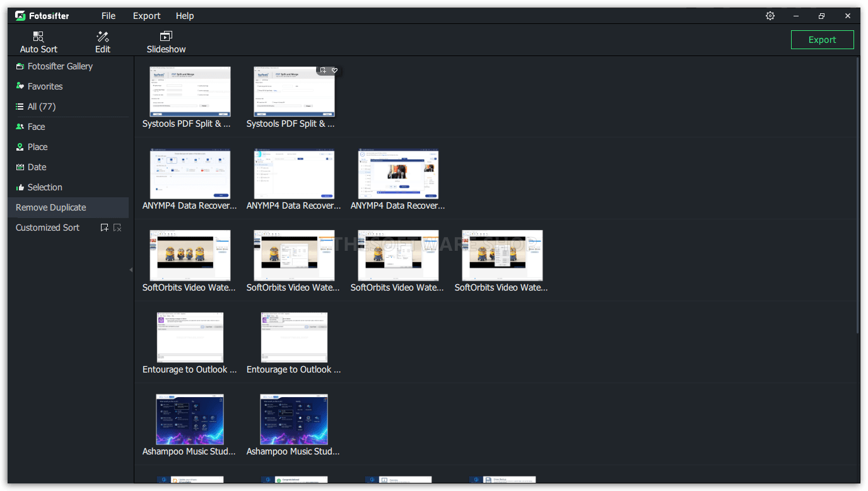
Task: Click the vertical scrollbar of the gallery
Action: coord(857,195)
